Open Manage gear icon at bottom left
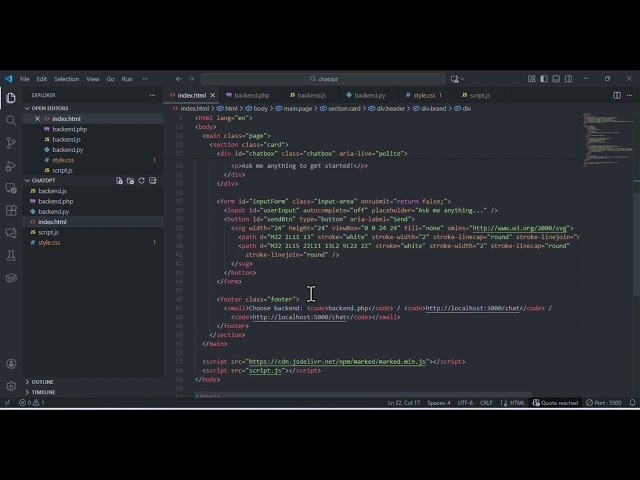 tap(11, 386)
